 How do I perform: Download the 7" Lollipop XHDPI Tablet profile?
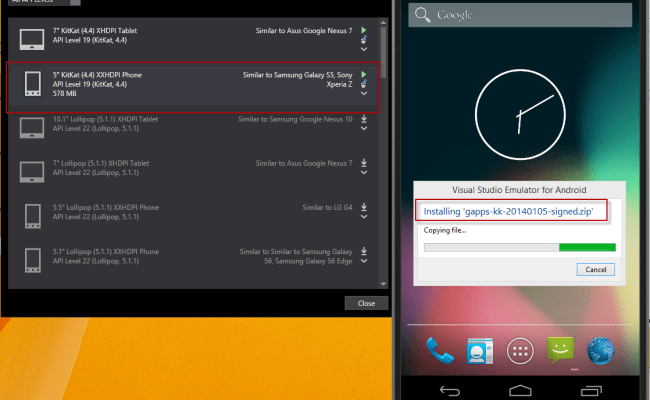[x=364, y=163]
